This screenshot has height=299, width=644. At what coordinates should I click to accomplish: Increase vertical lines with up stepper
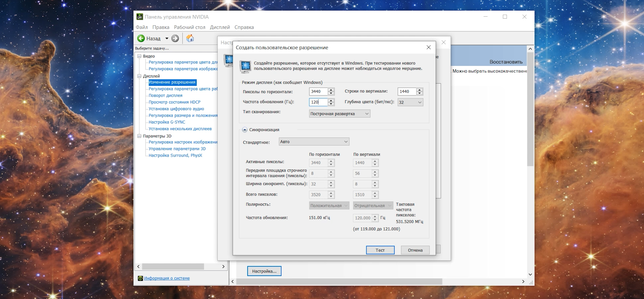[x=419, y=90]
